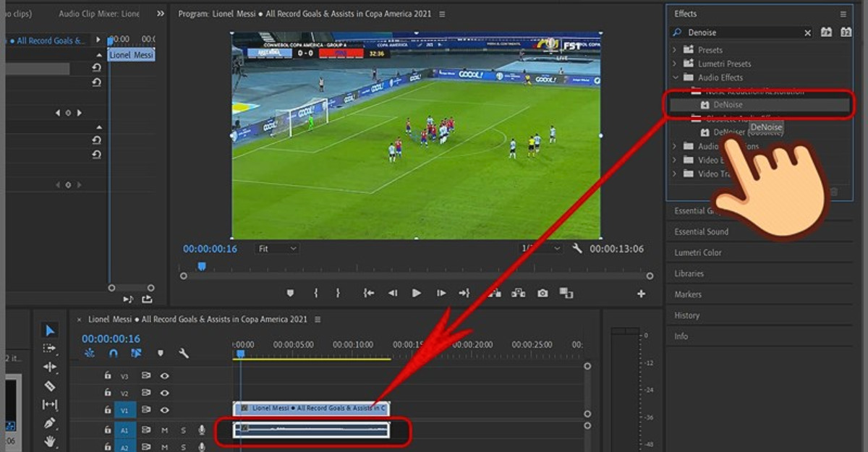Play the program monitor
This screenshot has height=452, width=868.
pos(417,294)
